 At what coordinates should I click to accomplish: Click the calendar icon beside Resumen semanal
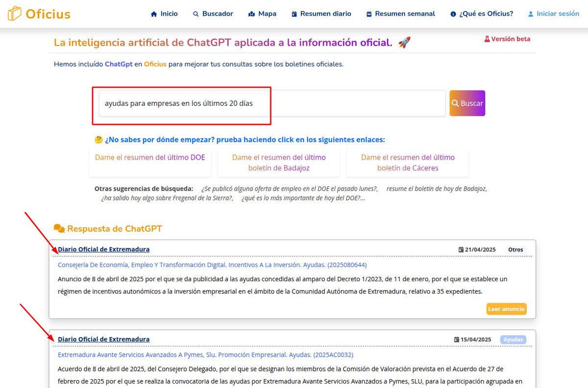[x=369, y=14]
